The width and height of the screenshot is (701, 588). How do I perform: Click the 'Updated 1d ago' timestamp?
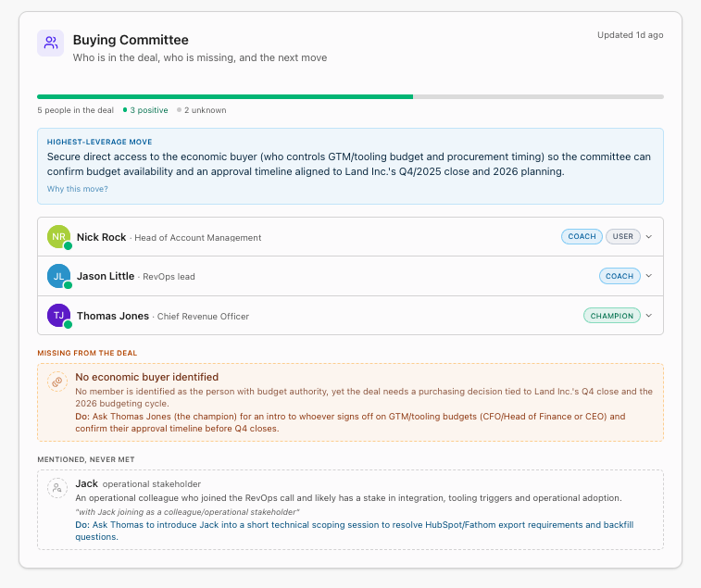point(630,35)
